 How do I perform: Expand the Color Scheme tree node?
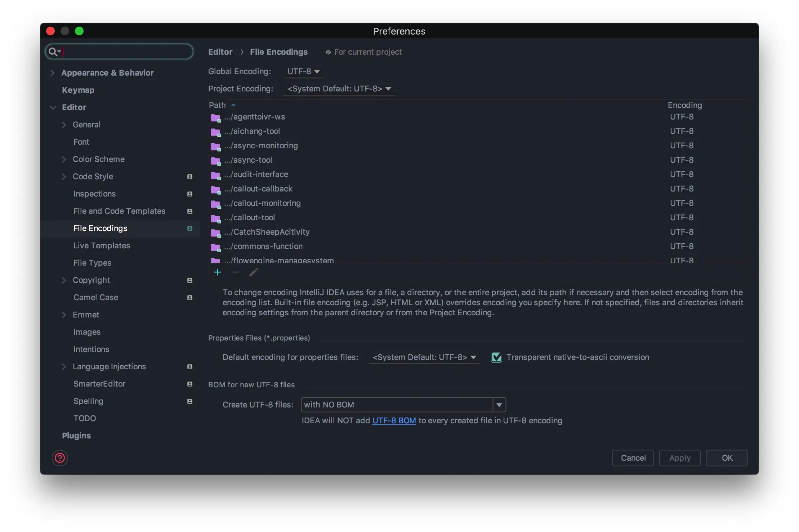pyautogui.click(x=64, y=159)
